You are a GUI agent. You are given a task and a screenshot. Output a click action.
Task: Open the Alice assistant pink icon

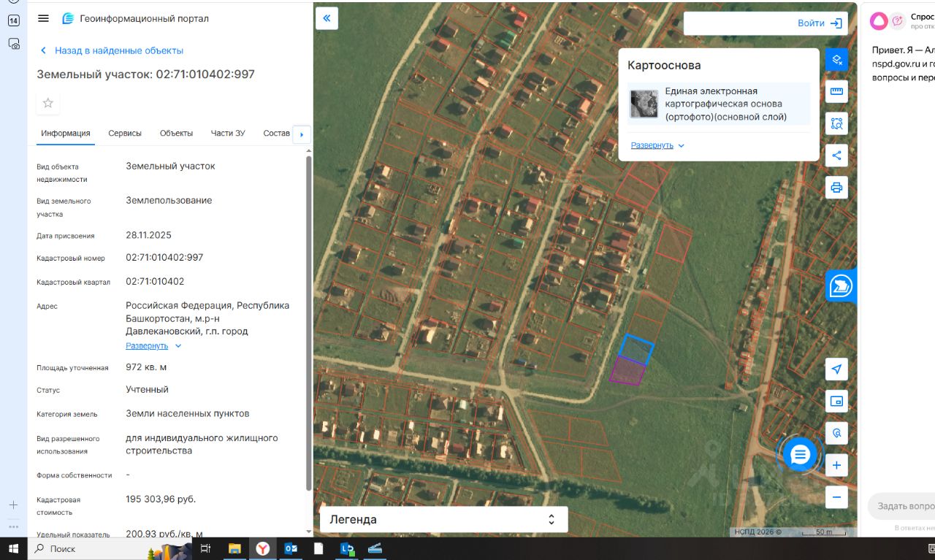879,21
